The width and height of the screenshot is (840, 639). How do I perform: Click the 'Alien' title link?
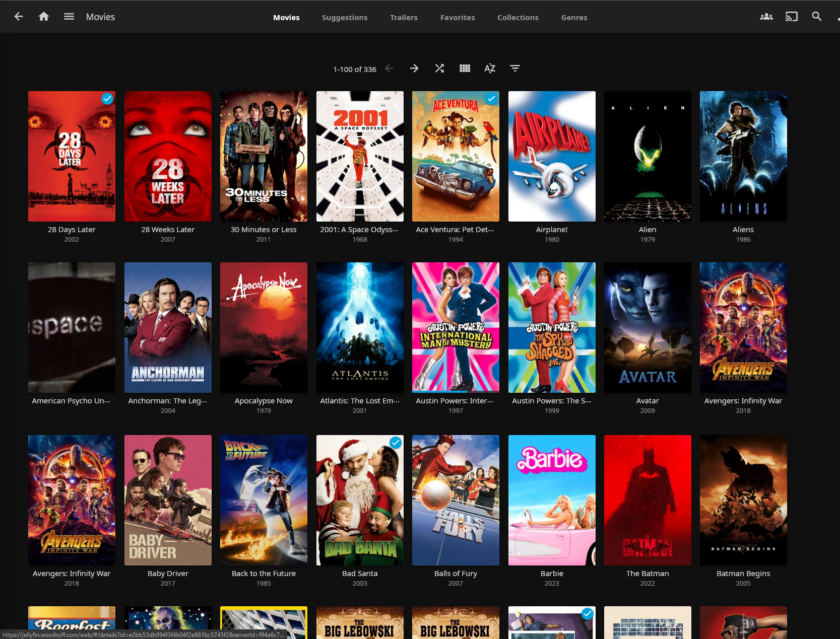click(648, 230)
